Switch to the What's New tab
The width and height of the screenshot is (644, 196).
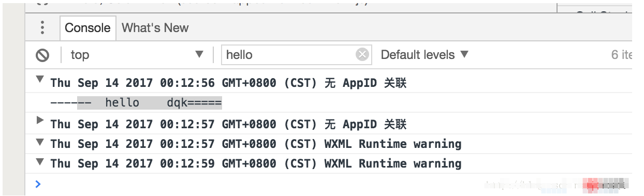click(x=155, y=28)
